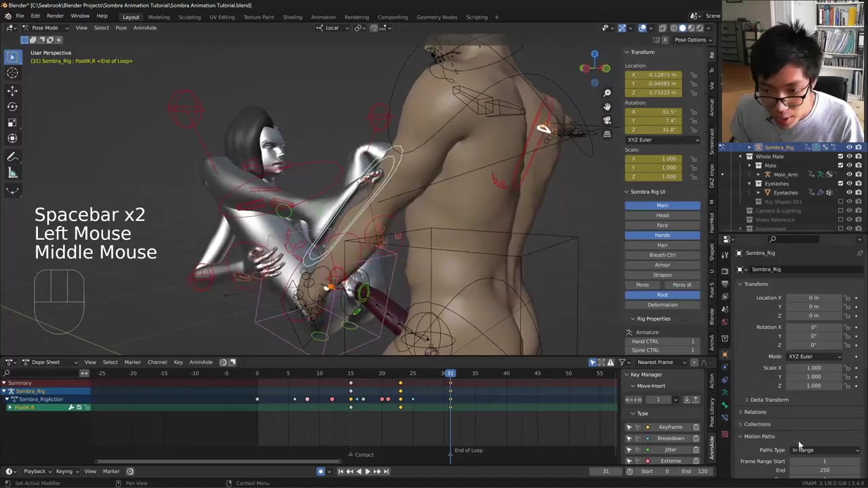This screenshot has height=488, width=868.
Task: Select the Move tool in left toolbar
Action: click(x=12, y=90)
